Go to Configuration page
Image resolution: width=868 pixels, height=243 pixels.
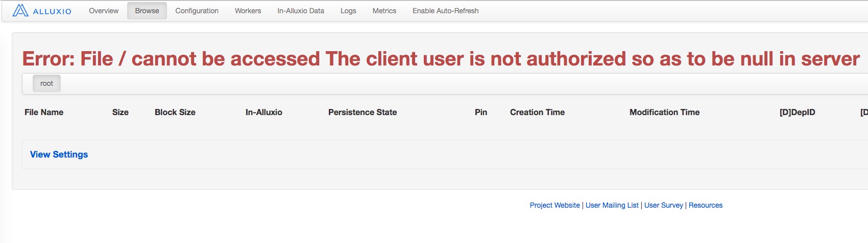pyautogui.click(x=197, y=11)
